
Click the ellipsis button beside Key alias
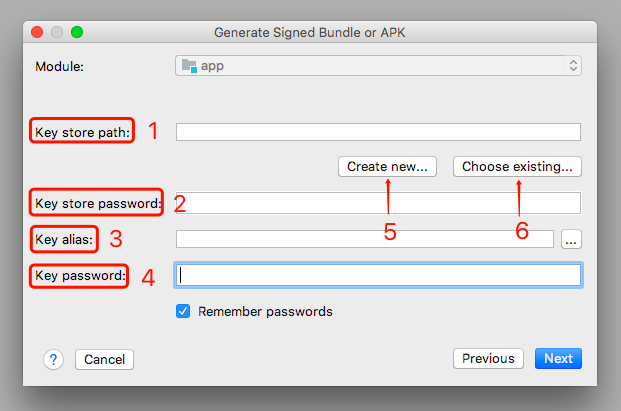571,239
